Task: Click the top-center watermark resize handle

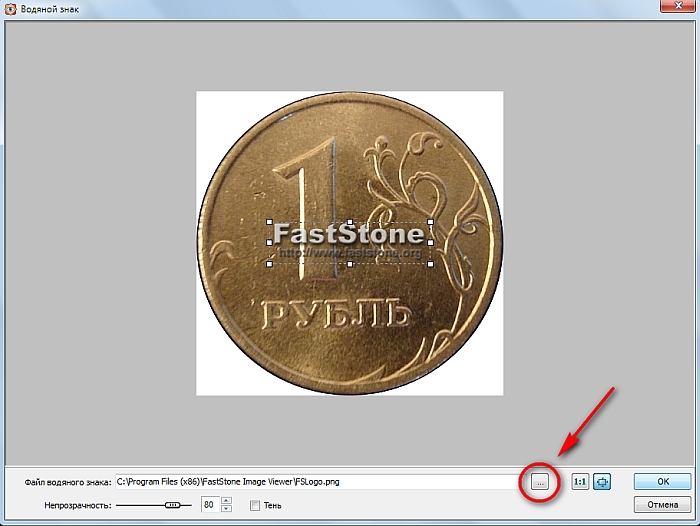Action: click(350, 222)
